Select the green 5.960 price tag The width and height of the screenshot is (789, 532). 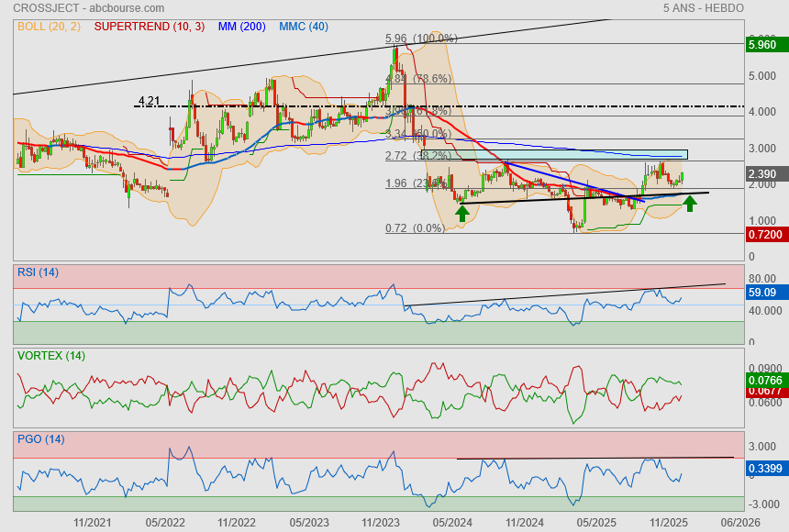pos(763,44)
